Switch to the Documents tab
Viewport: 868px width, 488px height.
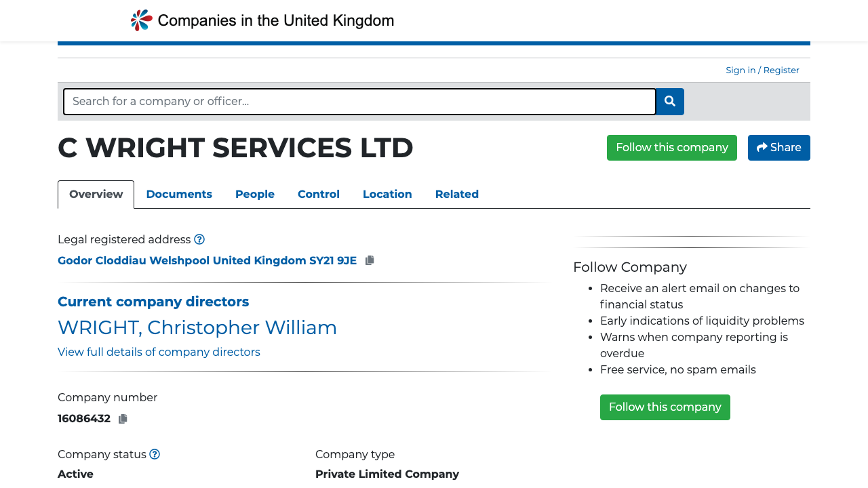coord(179,195)
